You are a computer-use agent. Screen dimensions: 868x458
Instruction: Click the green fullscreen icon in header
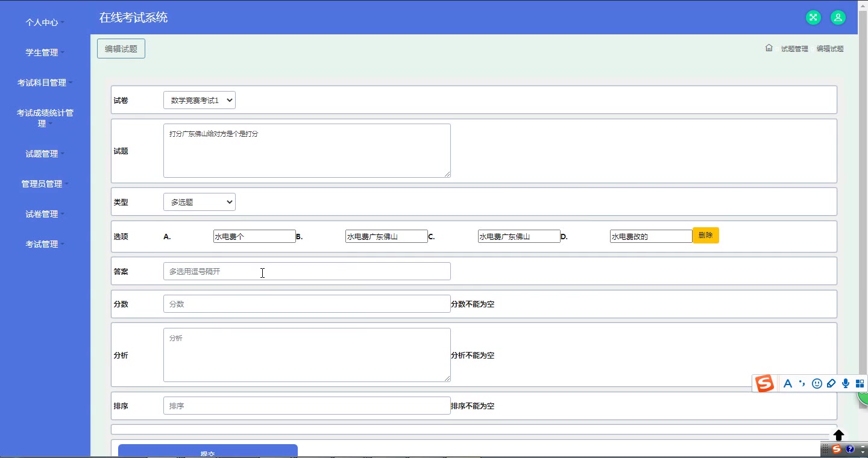pyautogui.click(x=813, y=17)
